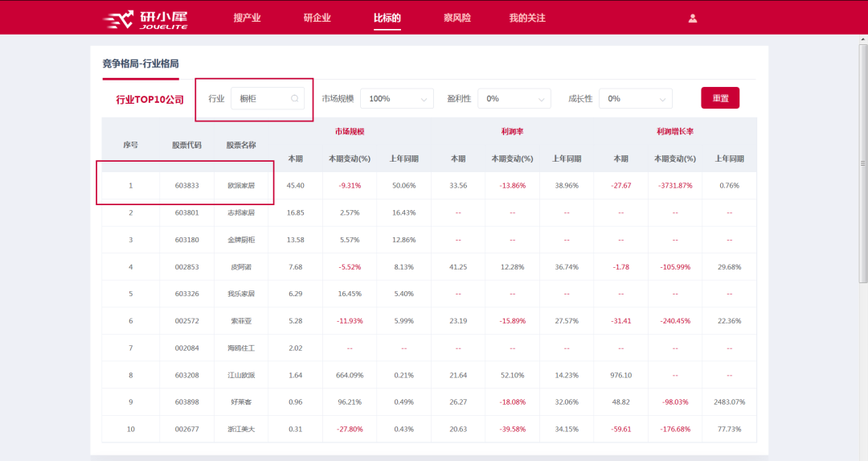Click the search icon in the 行业 field
Viewport: 868px width, 461px height.
(294, 99)
